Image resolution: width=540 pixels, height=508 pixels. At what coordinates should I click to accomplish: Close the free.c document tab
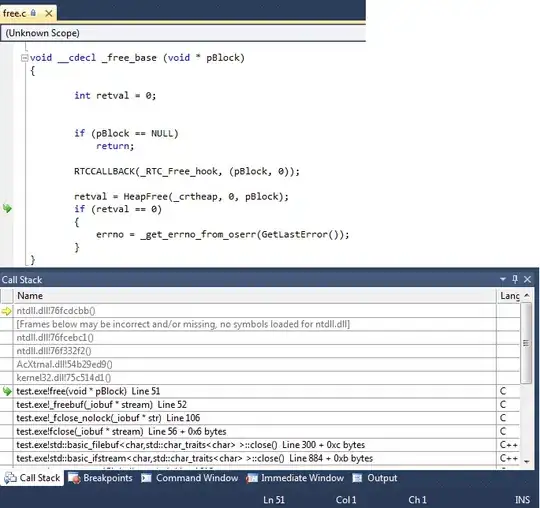[x=49, y=13]
